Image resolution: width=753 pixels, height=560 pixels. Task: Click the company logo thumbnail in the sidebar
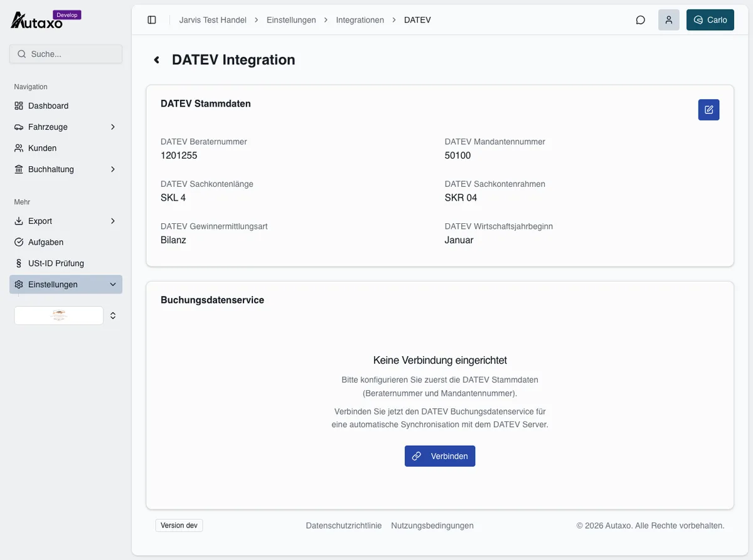[59, 315]
